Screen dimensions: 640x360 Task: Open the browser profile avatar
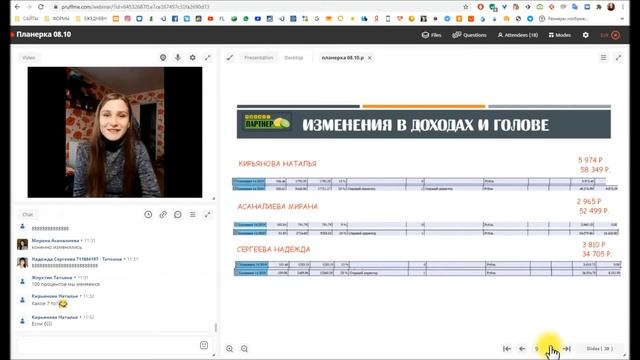[611, 7]
